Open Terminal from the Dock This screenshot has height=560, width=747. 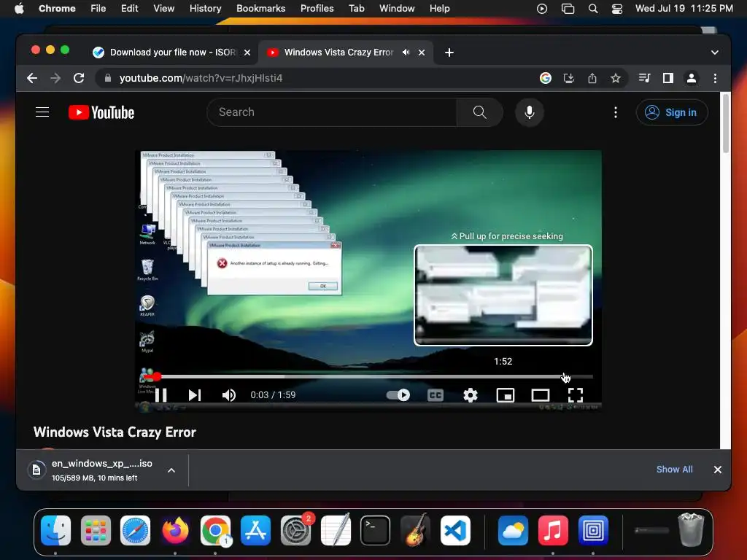(x=376, y=530)
